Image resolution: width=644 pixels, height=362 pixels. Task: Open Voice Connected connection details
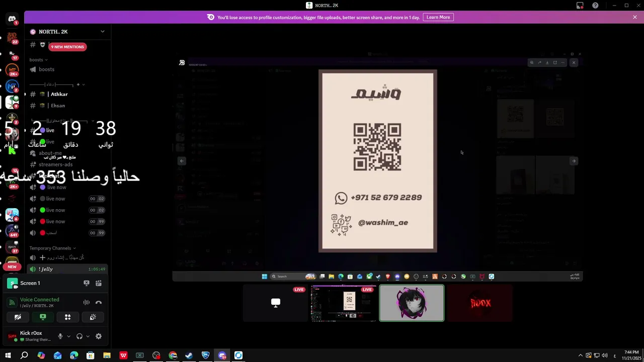(x=40, y=300)
